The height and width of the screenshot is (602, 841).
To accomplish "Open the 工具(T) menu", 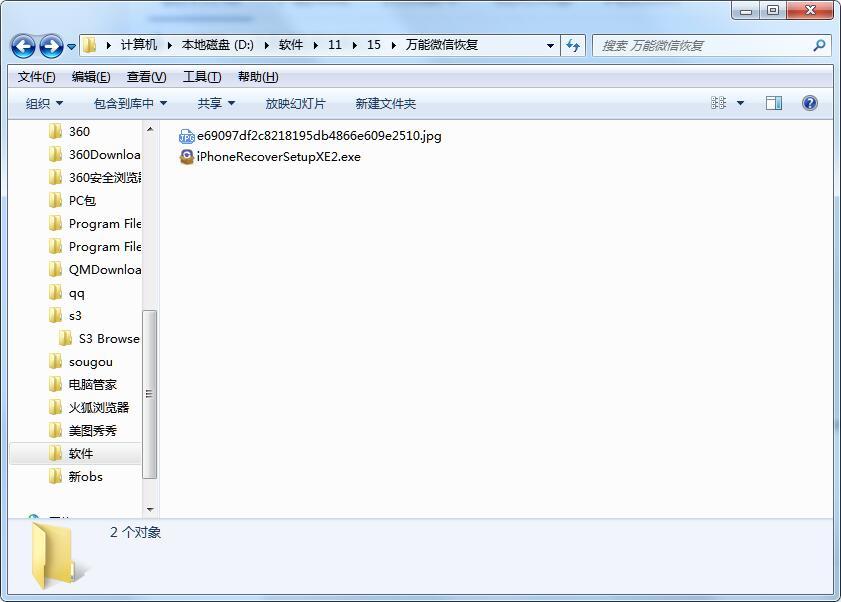I will coord(202,77).
